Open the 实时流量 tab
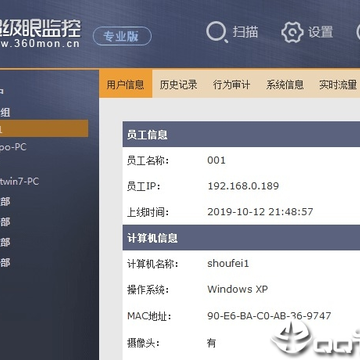This screenshot has width=360, height=360. tap(338, 84)
